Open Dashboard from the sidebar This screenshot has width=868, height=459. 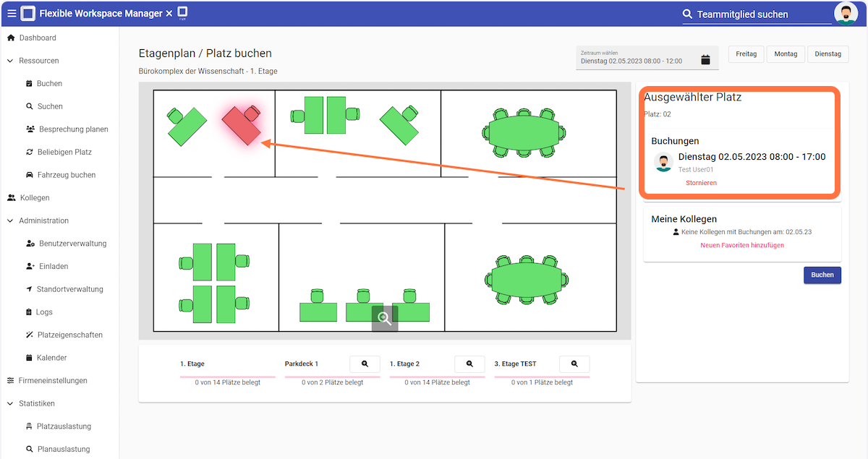37,38
